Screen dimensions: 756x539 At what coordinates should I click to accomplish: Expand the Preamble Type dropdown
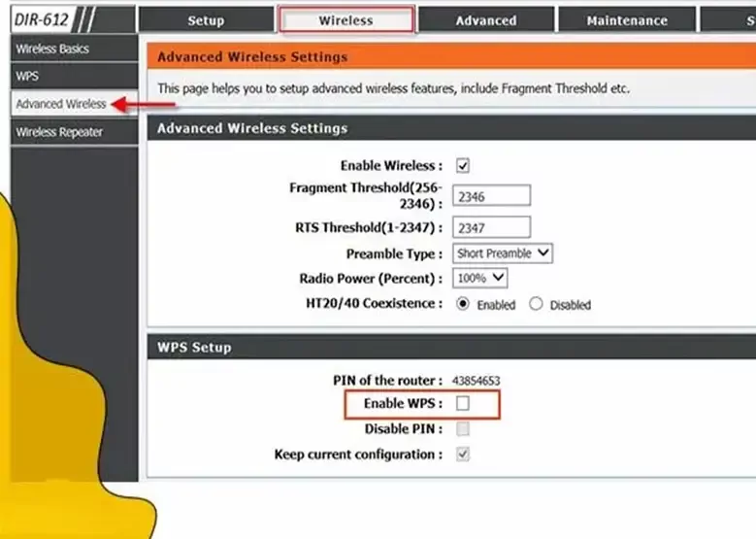pyautogui.click(x=503, y=253)
